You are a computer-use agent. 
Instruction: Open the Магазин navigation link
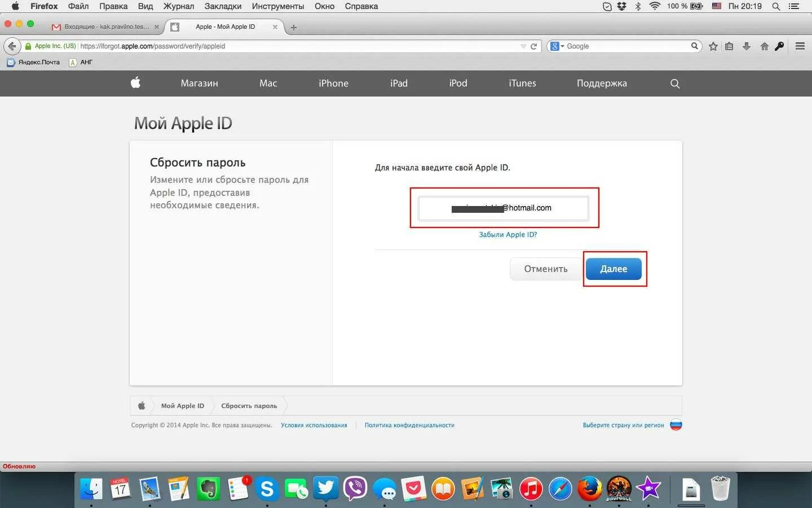pos(200,84)
